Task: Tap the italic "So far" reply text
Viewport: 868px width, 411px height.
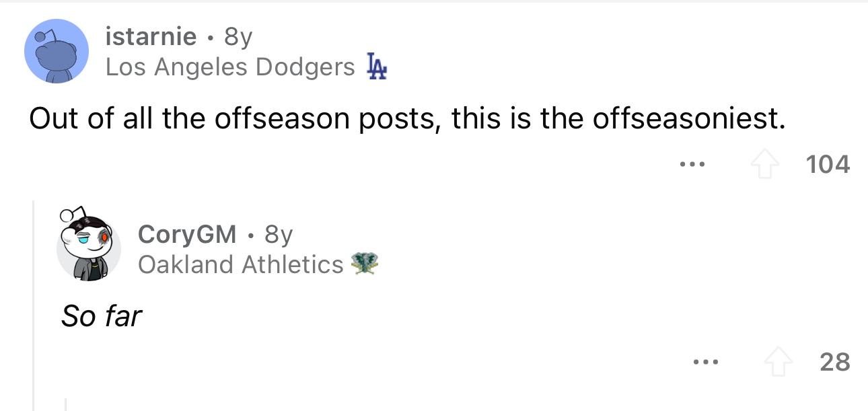Action: click(102, 315)
